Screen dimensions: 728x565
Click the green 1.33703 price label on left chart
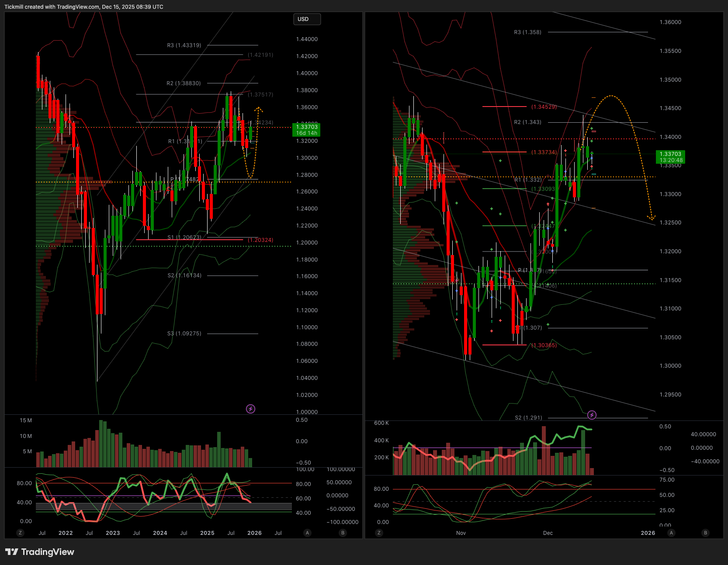307,130
